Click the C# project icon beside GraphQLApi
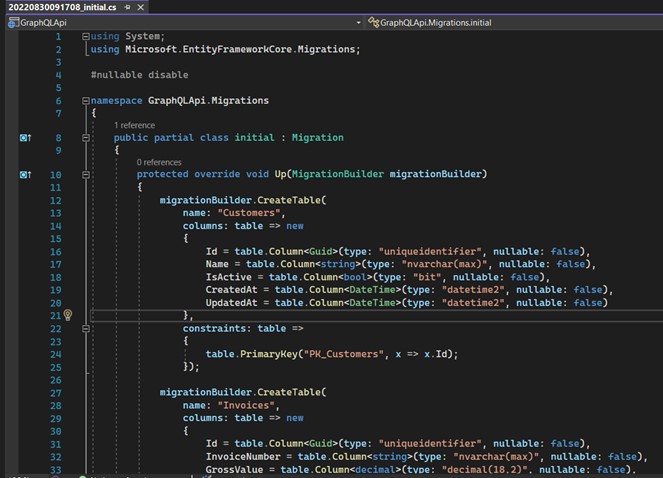 point(9,22)
